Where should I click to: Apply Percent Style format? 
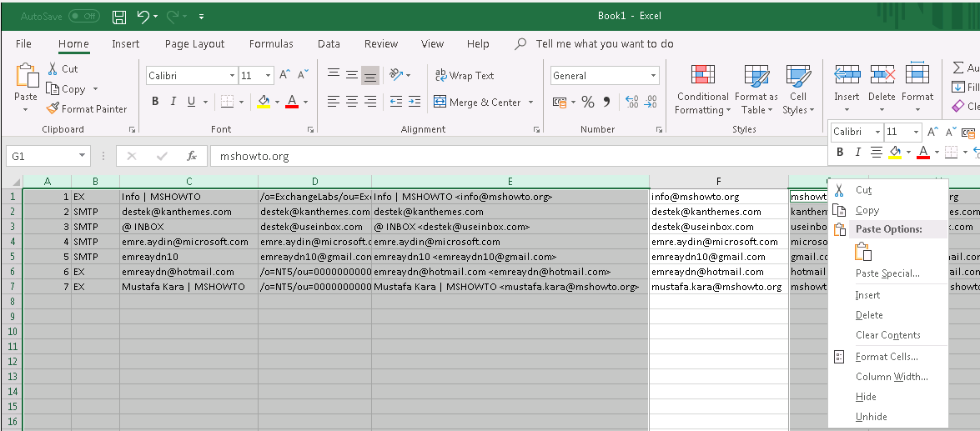[588, 102]
